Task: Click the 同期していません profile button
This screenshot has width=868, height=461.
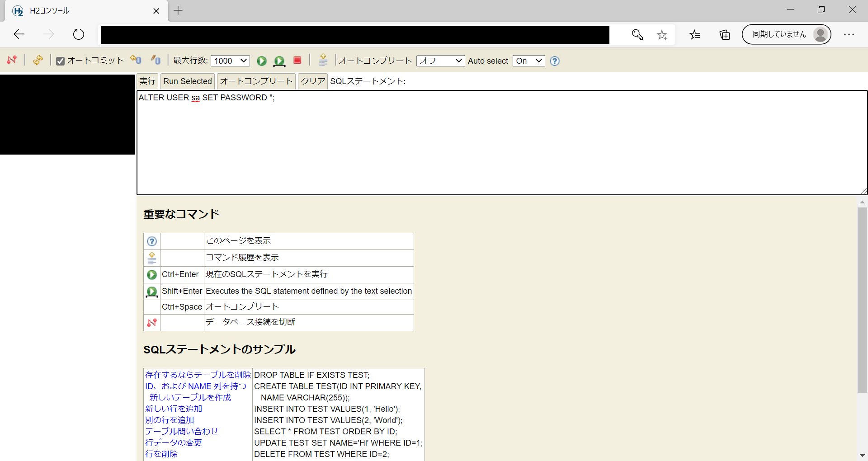Action: pyautogui.click(x=786, y=34)
